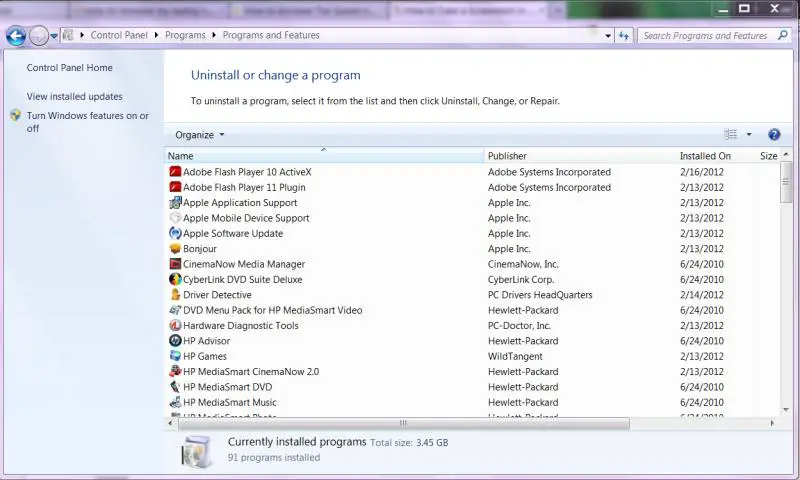Click Programs in the breadcrumb

(x=185, y=35)
